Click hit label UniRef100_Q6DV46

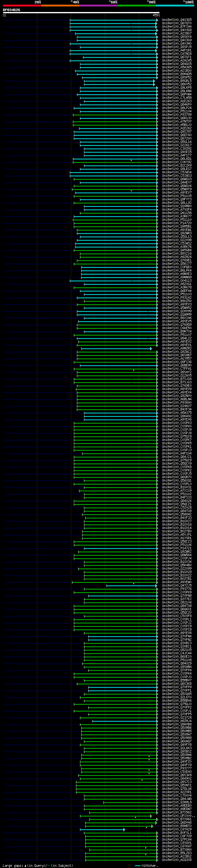click(x=177, y=822)
